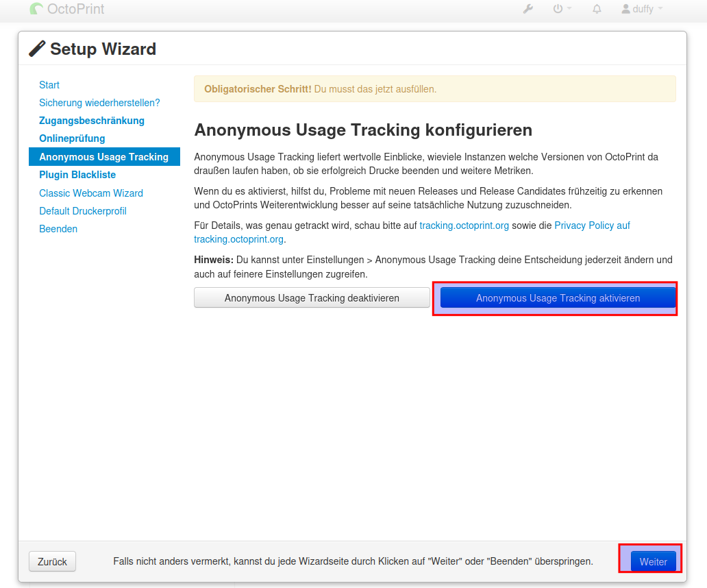Screen dimensions: 707x588
Task: Click the Zurück button
Action: coord(52,561)
